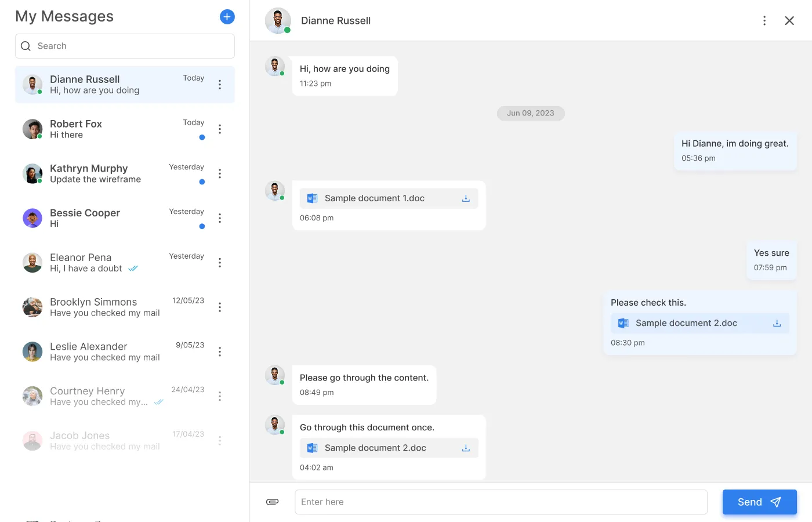Open options menu for Kathryn Murphy conversation

tap(220, 173)
